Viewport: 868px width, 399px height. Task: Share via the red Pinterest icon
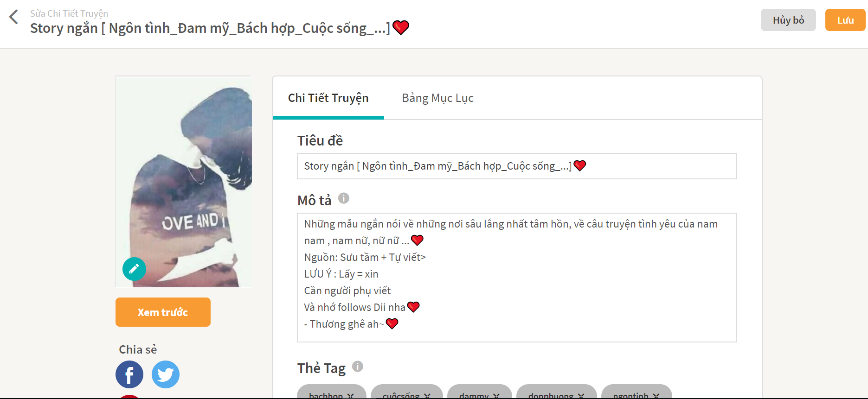coord(129,397)
